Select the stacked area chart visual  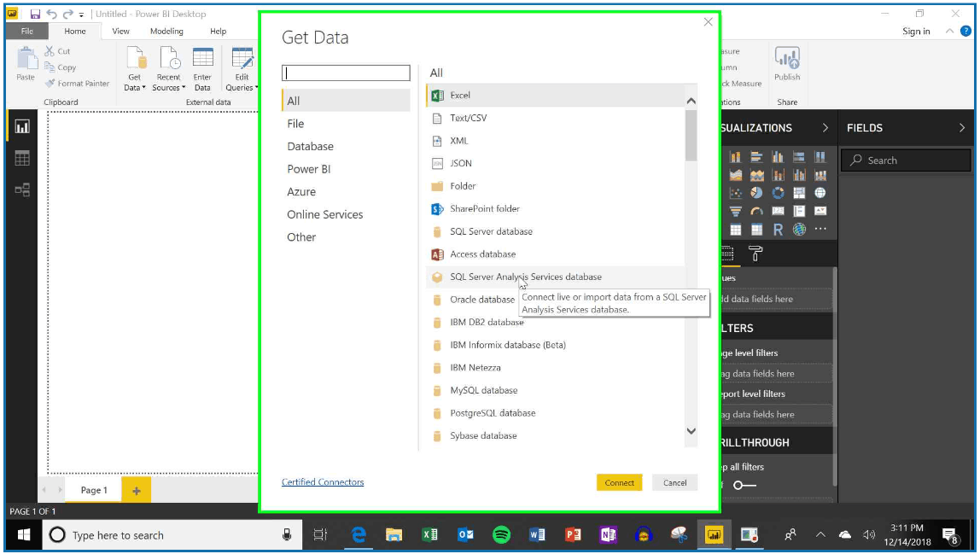point(757,175)
